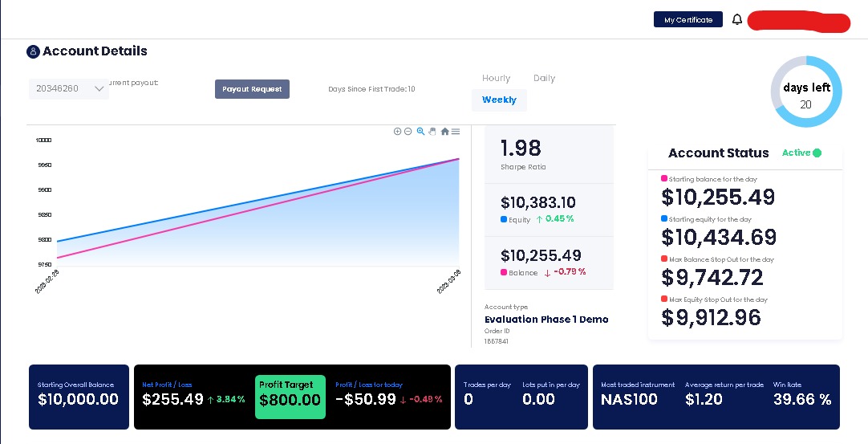Expand the account number 20346260 dropdown
868x444 pixels.
(69, 88)
